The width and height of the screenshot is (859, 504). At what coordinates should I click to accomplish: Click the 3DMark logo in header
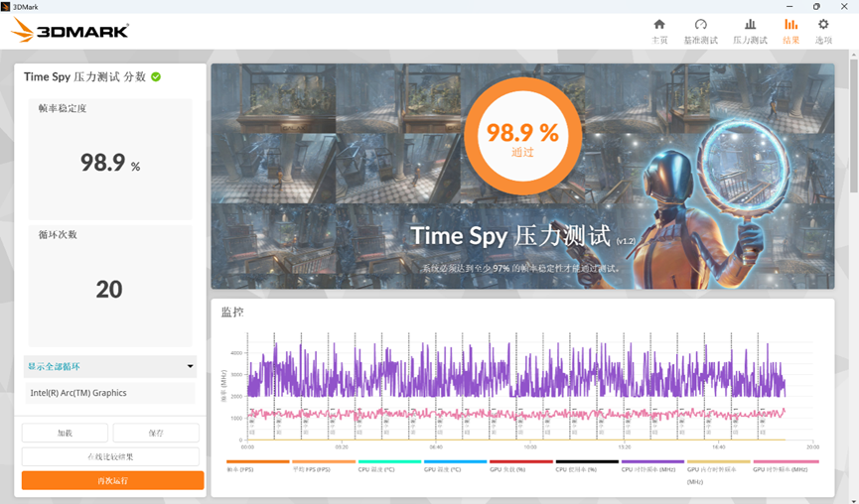click(x=71, y=31)
